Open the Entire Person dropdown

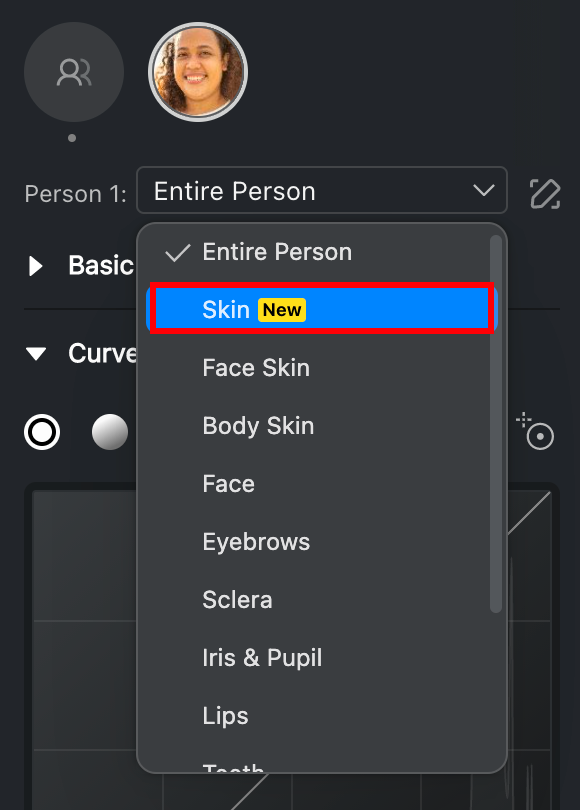pos(322,190)
